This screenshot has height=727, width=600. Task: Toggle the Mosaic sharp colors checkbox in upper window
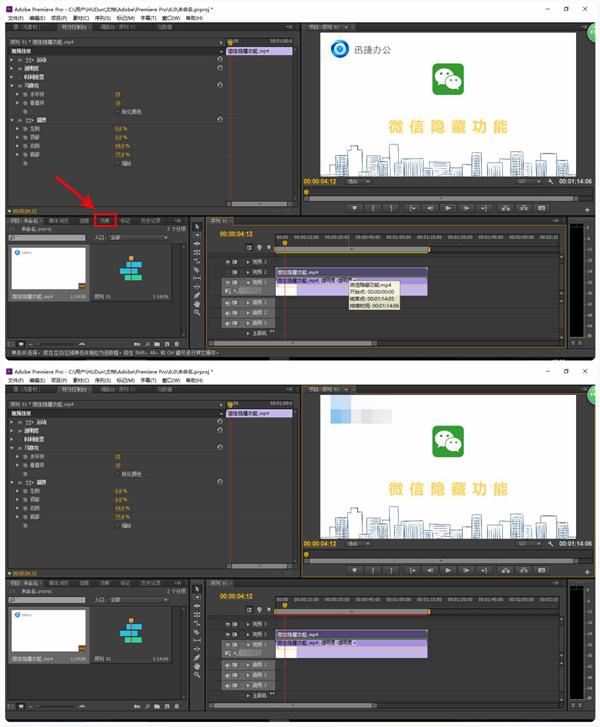118,112
